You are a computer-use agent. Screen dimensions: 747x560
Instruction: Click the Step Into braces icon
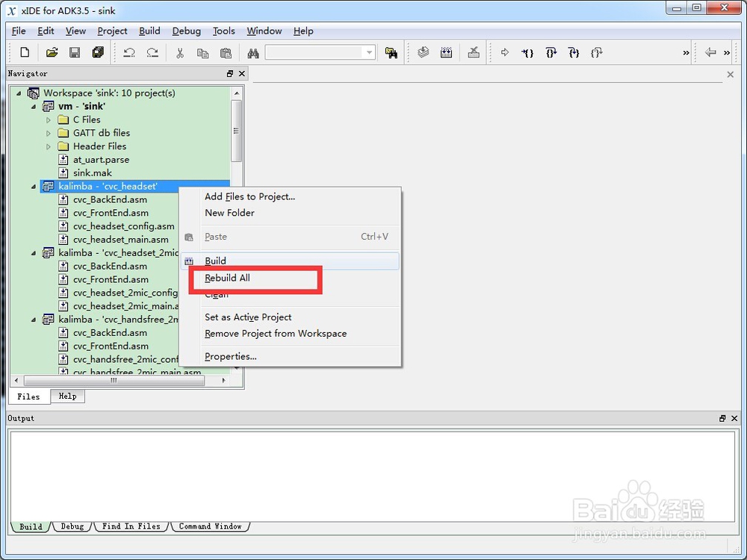click(574, 52)
